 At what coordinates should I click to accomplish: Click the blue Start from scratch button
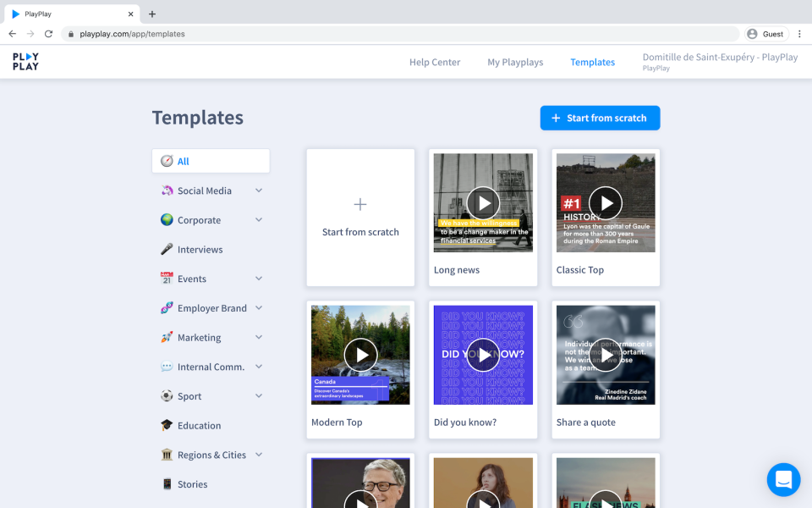600,119
